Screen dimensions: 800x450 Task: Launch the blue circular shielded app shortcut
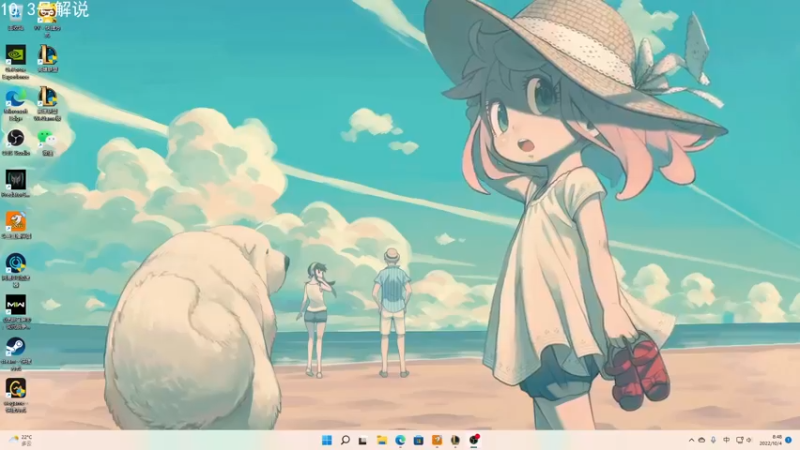pos(16,270)
